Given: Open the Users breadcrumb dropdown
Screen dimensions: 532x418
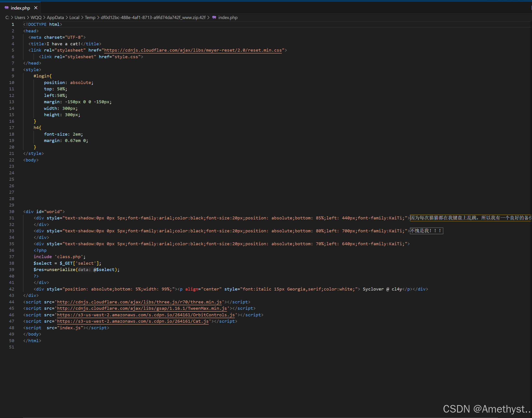Looking at the screenshot, I should coord(20,17).
